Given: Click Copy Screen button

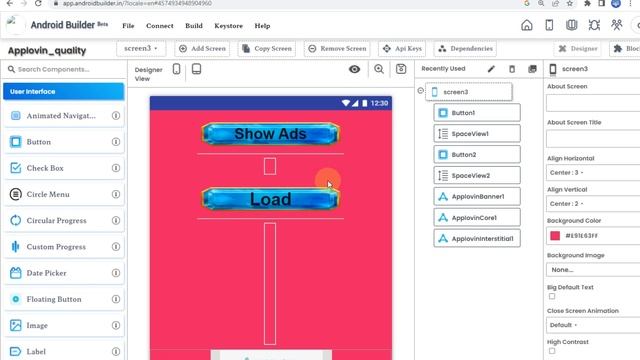Looking at the screenshot, I should tap(267, 49).
